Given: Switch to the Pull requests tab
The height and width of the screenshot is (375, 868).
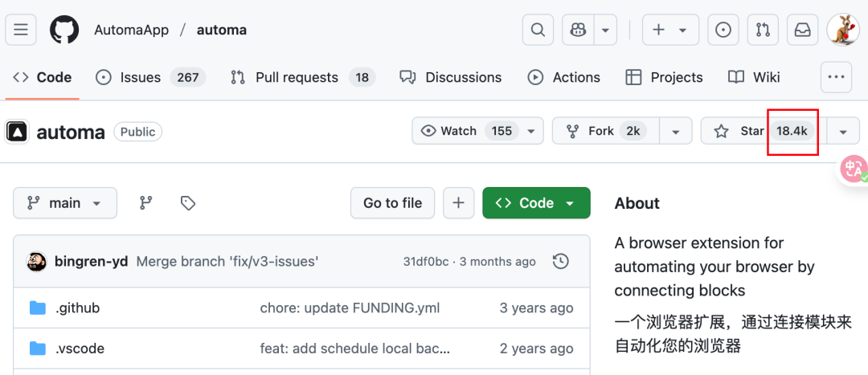Looking at the screenshot, I should [x=303, y=77].
